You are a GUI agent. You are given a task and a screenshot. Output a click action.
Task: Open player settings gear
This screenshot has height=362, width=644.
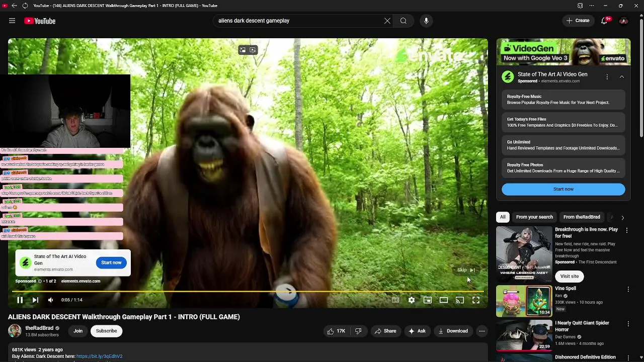coord(412,300)
